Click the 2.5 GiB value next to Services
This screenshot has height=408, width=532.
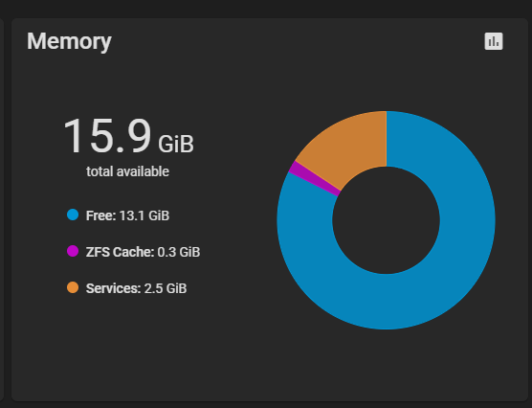(166, 288)
